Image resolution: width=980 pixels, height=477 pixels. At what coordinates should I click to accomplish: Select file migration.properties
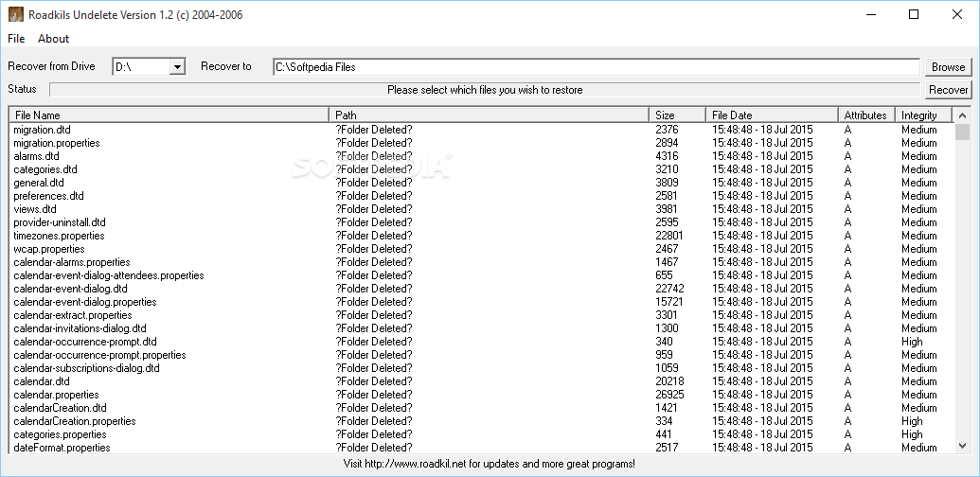click(x=57, y=143)
